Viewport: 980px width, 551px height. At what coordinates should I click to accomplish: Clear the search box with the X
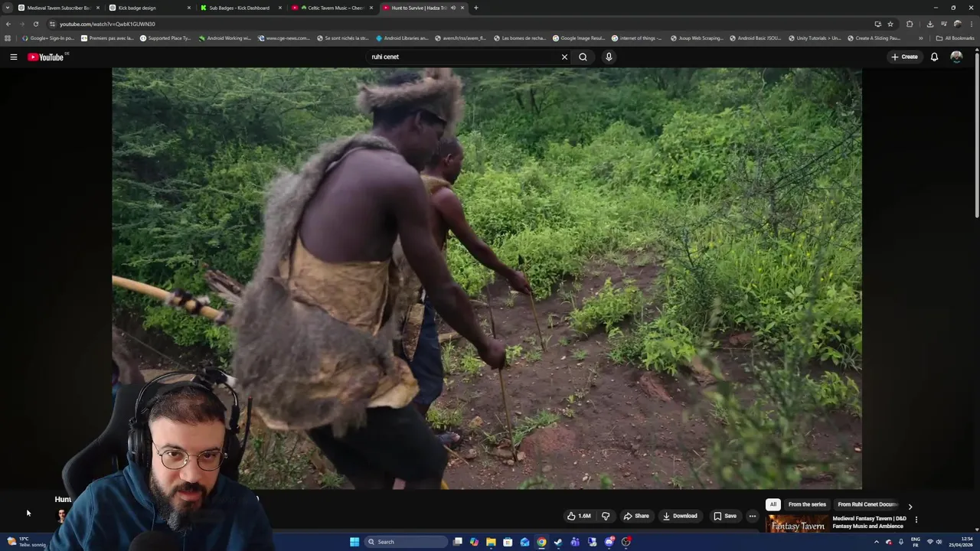tap(564, 57)
